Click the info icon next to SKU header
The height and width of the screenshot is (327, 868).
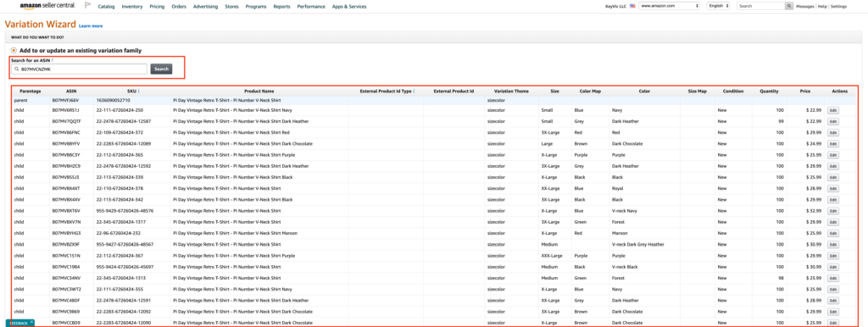point(138,91)
